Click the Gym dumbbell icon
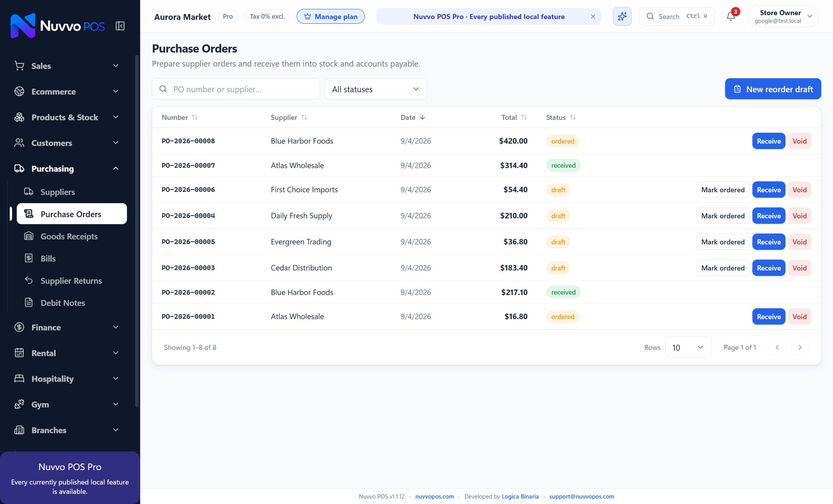Image resolution: width=833 pixels, height=504 pixels. [x=19, y=404]
